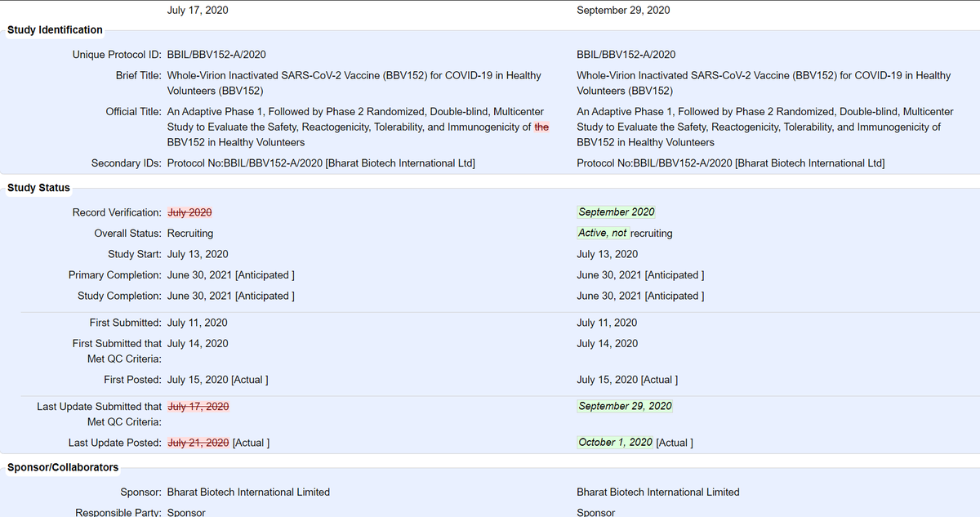The height and width of the screenshot is (517, 980).
Task: Collapse the Study Identification section header
Action: coord(54,29)
